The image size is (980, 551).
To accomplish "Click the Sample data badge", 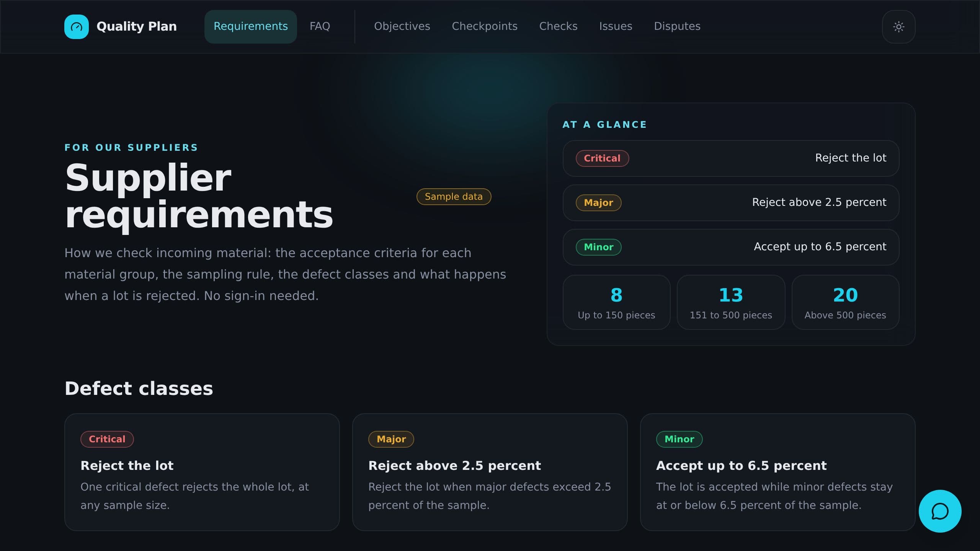I will tap(454, 197).
